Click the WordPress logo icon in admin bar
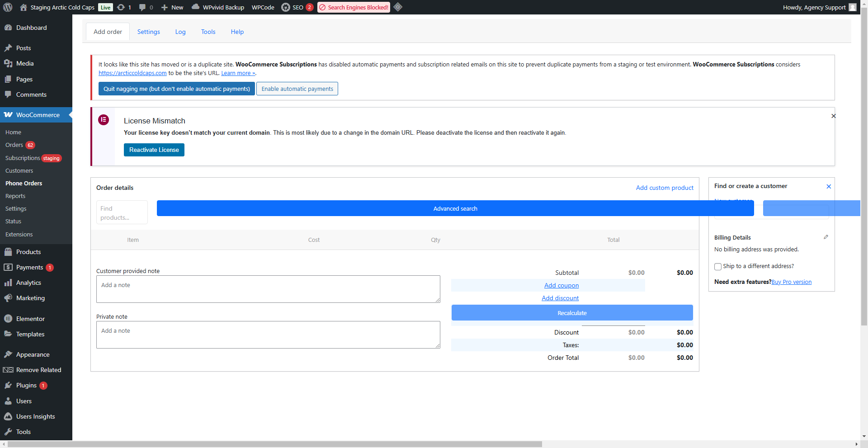The height and width of the screenshot is (448, 868). pyautogui.click(x=8, y=7)
